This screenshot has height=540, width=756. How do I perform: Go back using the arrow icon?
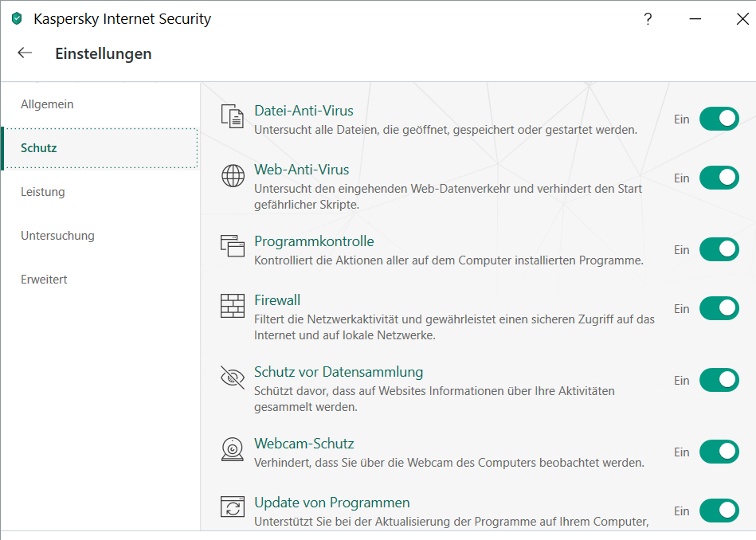coord(25,53)
